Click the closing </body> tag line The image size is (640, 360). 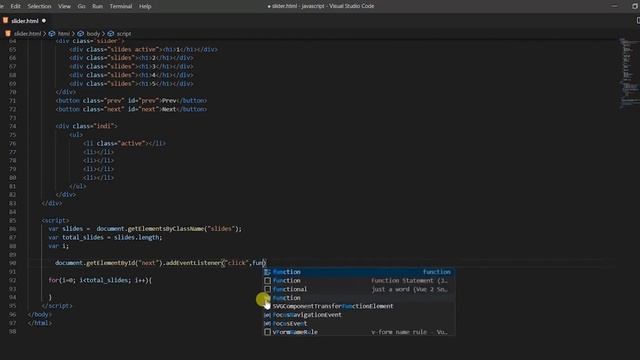tap(40, 314)
